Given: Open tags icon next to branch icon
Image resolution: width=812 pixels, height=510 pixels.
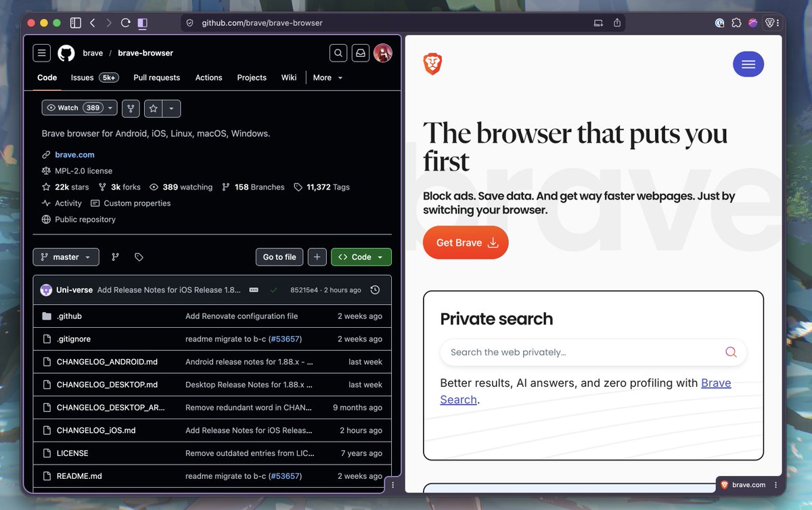Looking at the screenshot, I should coord(139,257).
